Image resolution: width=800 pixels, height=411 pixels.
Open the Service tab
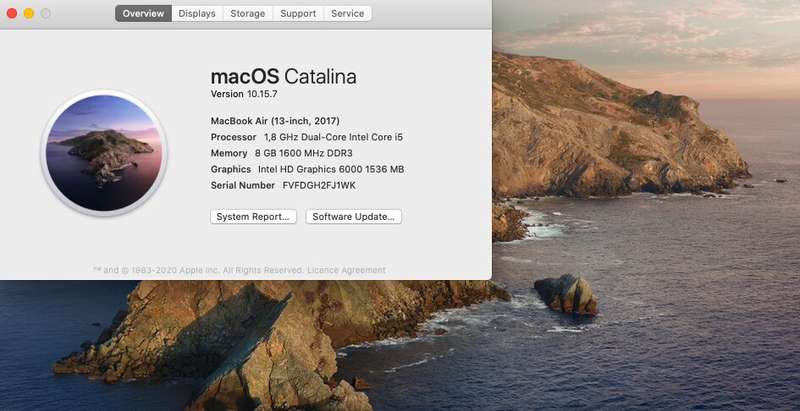(x=347, y=14)
